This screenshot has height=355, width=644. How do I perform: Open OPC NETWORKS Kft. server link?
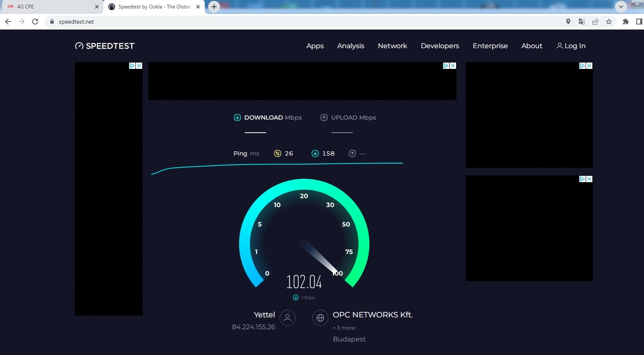pyautogui.click(x=373, y=315)
